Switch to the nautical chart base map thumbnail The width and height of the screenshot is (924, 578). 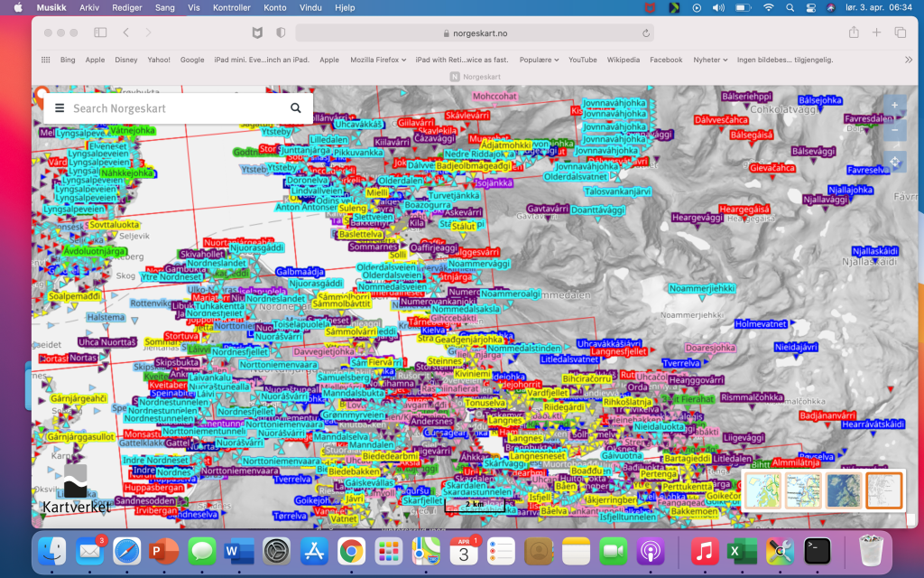point(803,490)
